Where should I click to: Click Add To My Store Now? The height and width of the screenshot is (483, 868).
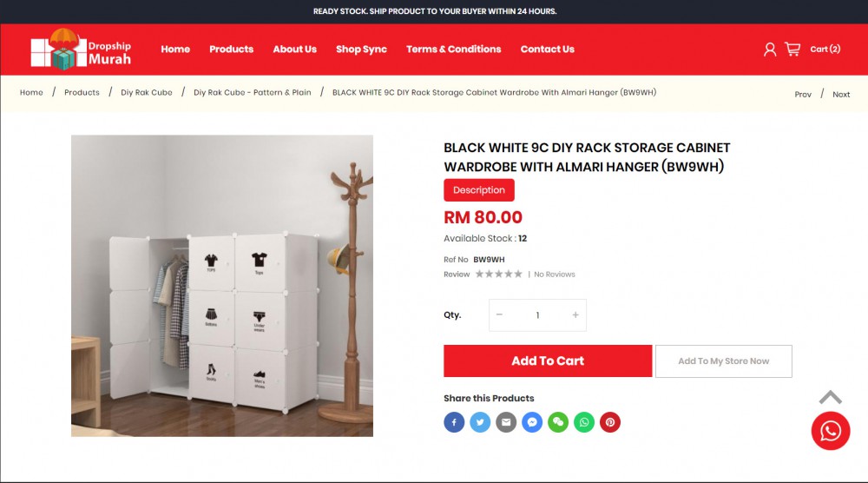tap(724, 361)
